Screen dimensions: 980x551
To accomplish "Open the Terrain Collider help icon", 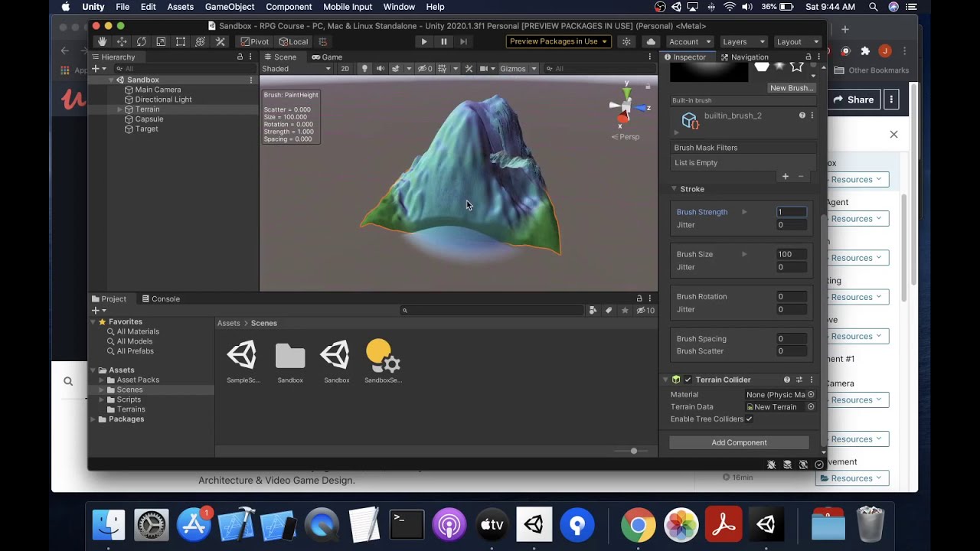I will [787, 380].
